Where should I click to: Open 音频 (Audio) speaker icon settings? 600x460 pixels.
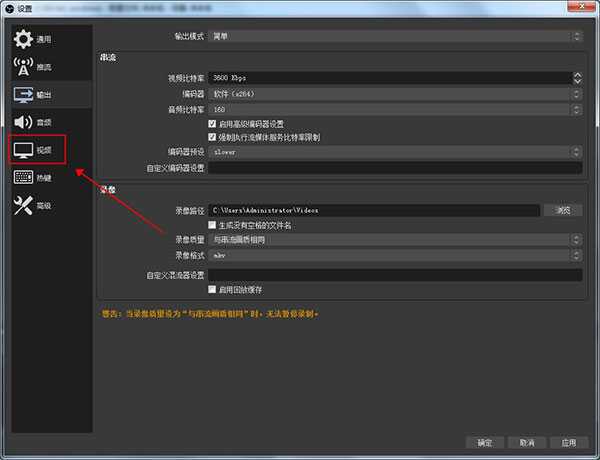[23, 122]
